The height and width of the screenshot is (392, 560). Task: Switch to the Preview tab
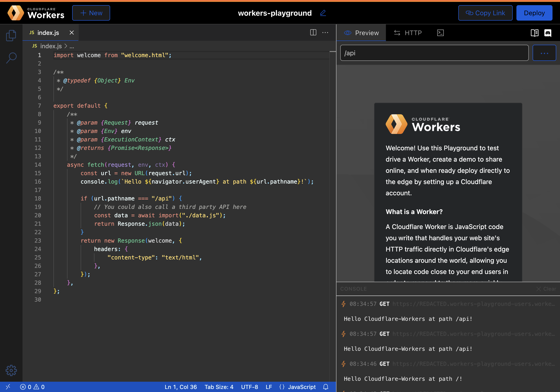361,33
